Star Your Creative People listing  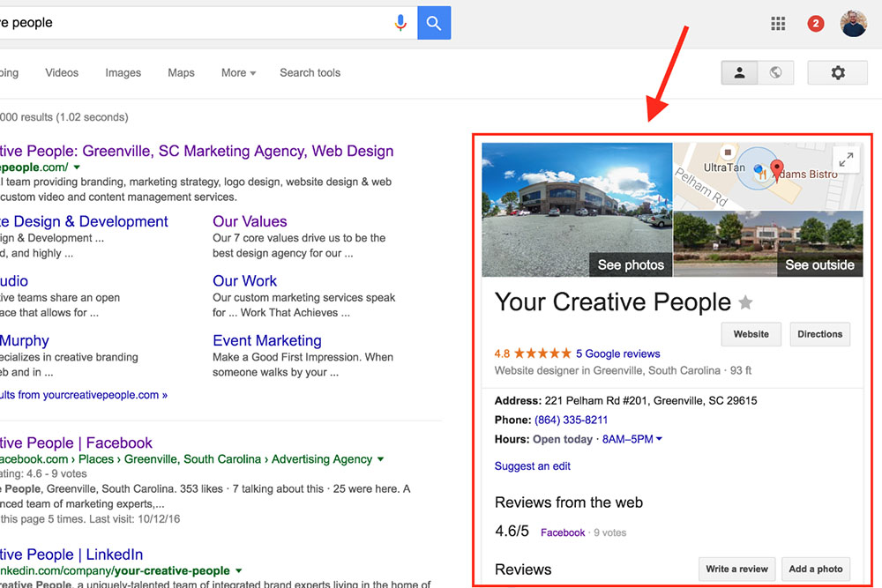click(745, 302)
